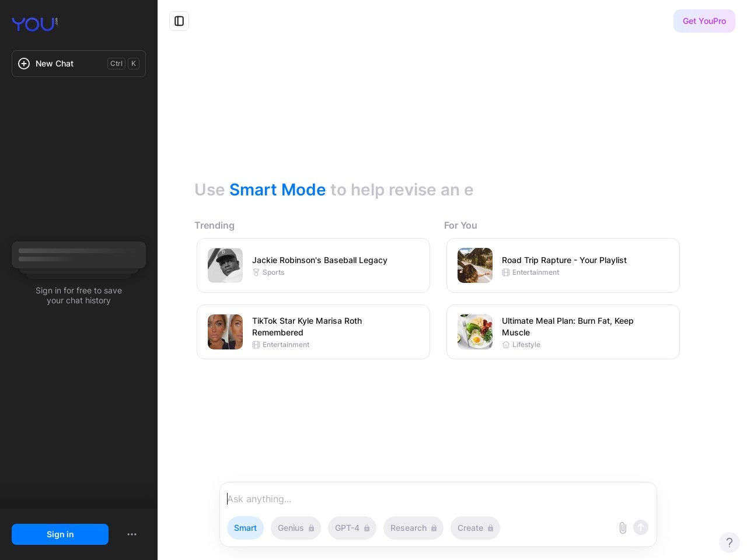747x560 pixels.
Task: Click the Lifestyle home icon under Meal Plan
Action: click(506, 345)
